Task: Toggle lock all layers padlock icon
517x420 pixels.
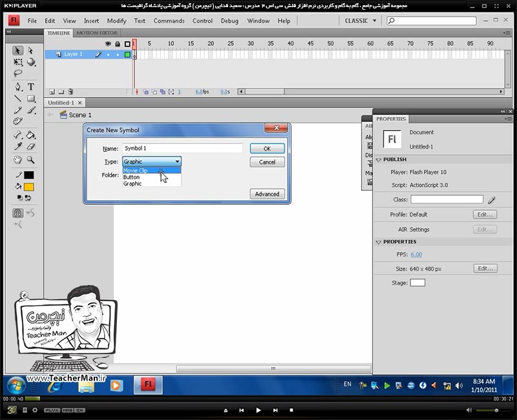Action: click(x=118, y=44)
